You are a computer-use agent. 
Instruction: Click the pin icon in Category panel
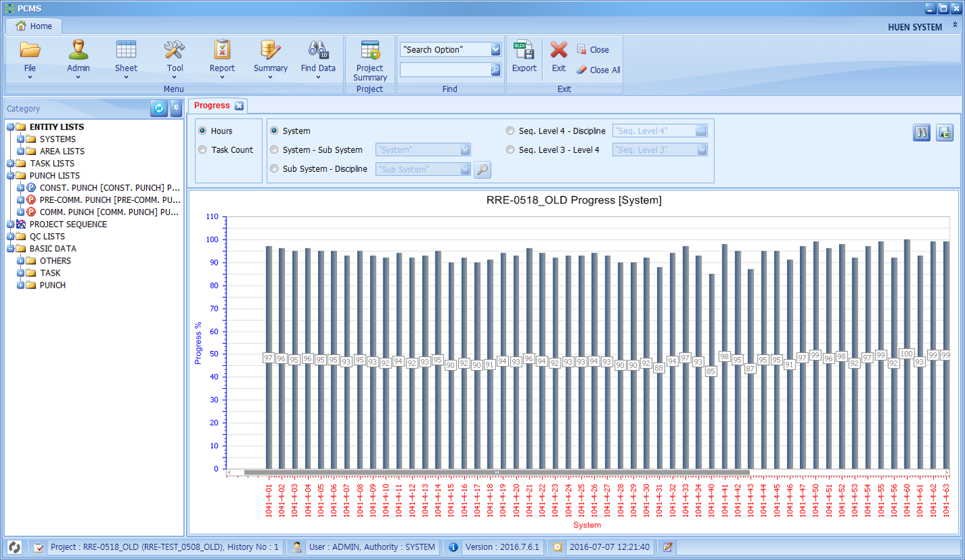click(176, 108)
